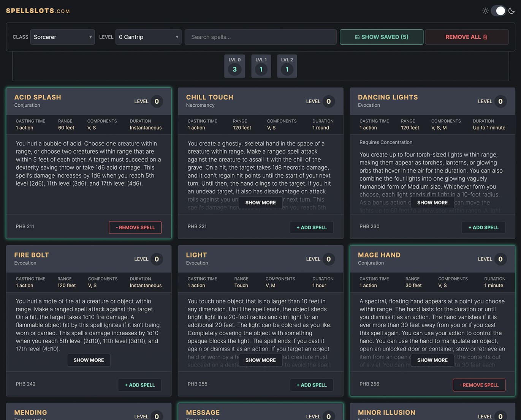Show more of Dancing Lights description
The image size is (521, 420).
[x=432, y=202]
